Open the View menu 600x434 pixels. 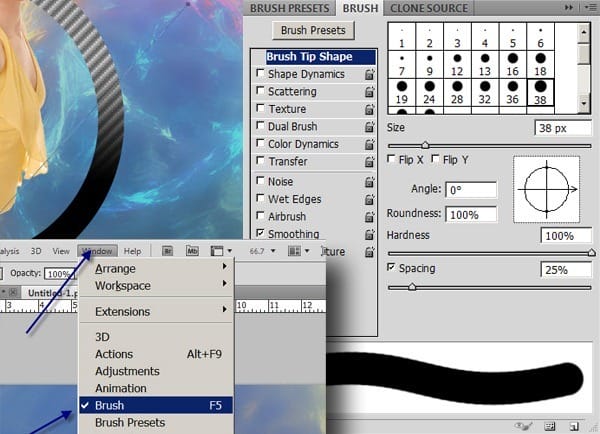61,251
